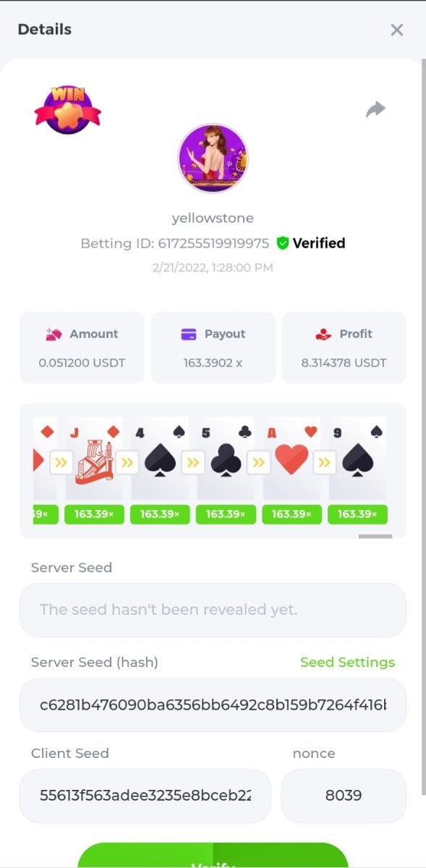This screenshot has width=426, height=868.
Task: Click the Amount card icon
Action: [54, 334]
